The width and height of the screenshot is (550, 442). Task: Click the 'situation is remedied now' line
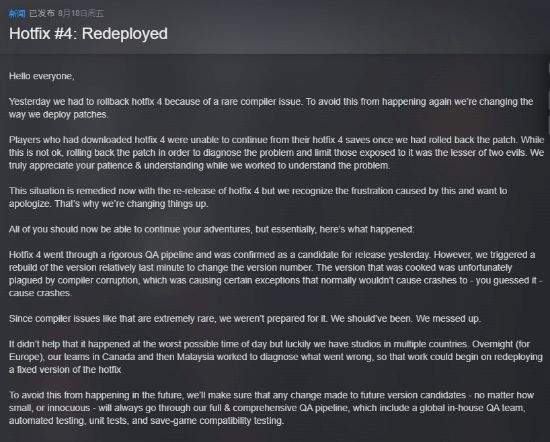pyautogui.click(x=258, y=191)
